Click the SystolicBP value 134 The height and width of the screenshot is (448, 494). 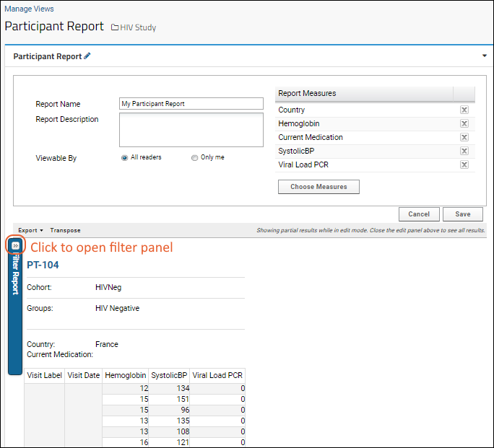(x=183, y=389)
